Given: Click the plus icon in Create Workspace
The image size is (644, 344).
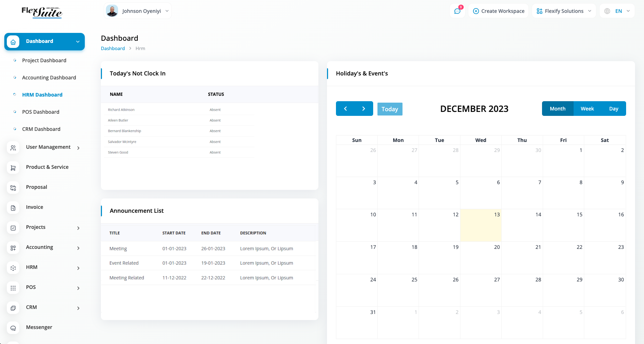Looking at the screenshot, I should click(476, 11).
